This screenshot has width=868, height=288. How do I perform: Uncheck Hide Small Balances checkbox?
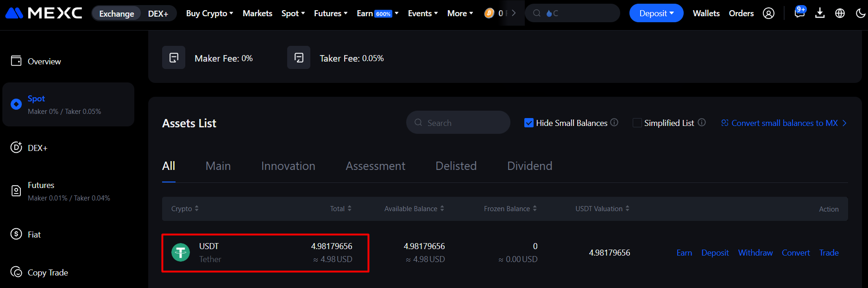529,123
